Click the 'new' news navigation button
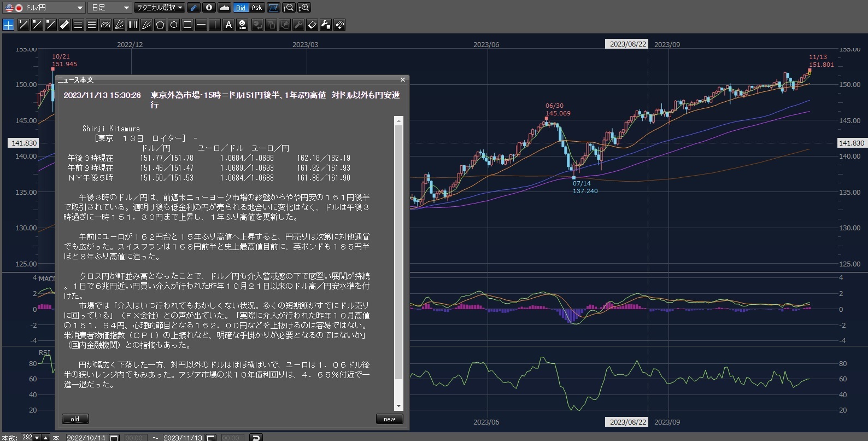Viewport: 868px width, 441px height. (389, 419)
